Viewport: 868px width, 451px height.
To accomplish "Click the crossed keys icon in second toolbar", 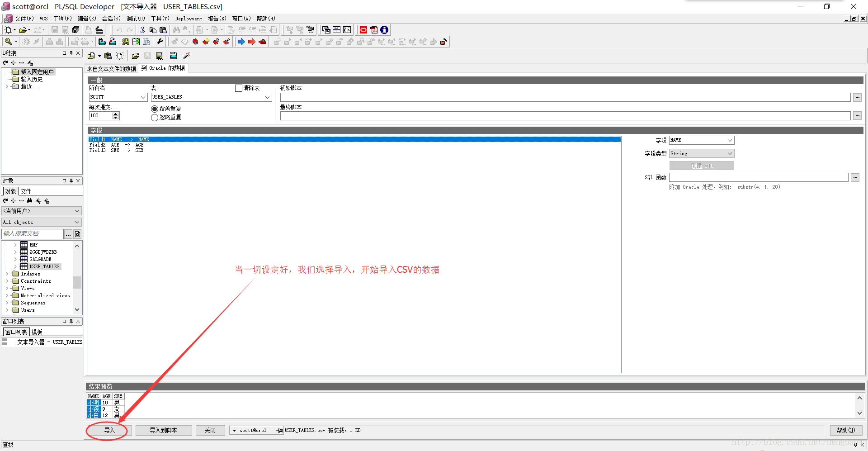I will click(x=126, y=42).
